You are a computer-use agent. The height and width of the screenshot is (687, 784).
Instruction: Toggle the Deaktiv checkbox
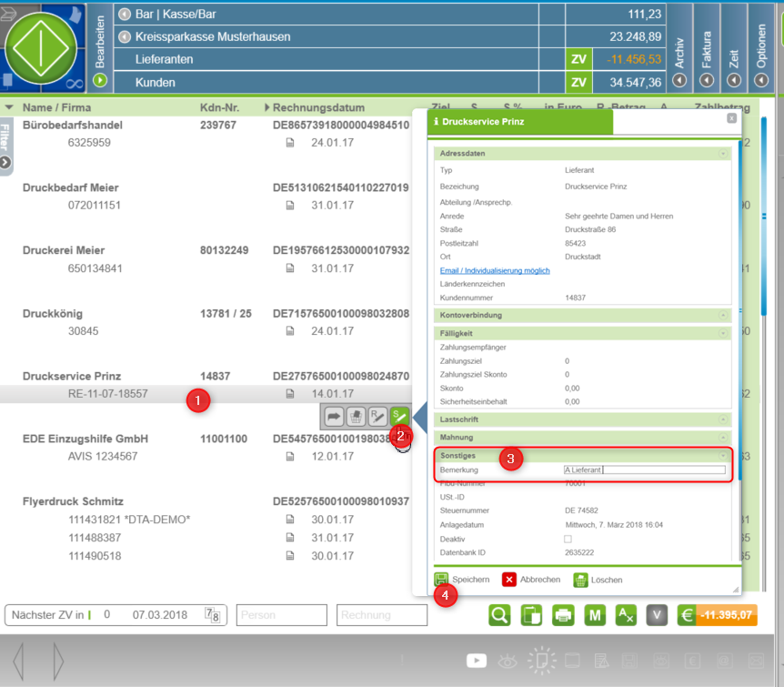[x=568, y=539]
